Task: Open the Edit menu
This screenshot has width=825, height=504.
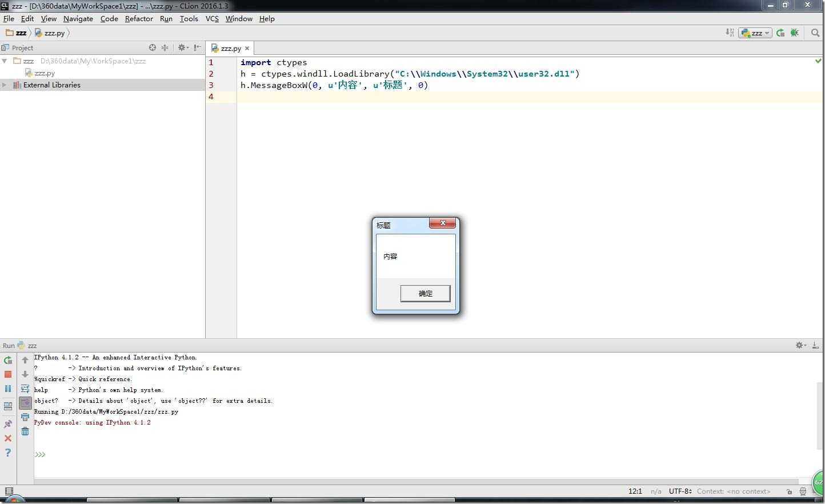Action: click(27, 18)
